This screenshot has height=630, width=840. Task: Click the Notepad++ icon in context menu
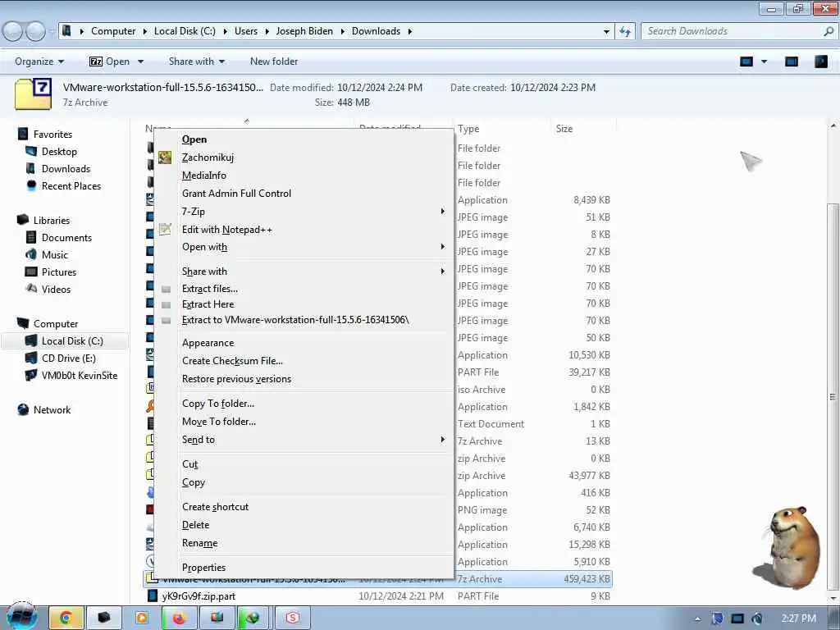(165, 230)
